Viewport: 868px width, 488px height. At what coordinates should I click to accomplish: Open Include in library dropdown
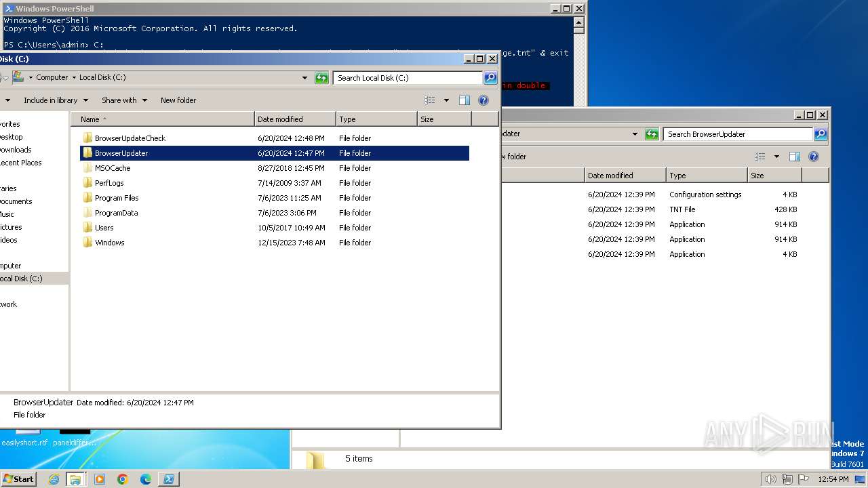click(56, 100)
